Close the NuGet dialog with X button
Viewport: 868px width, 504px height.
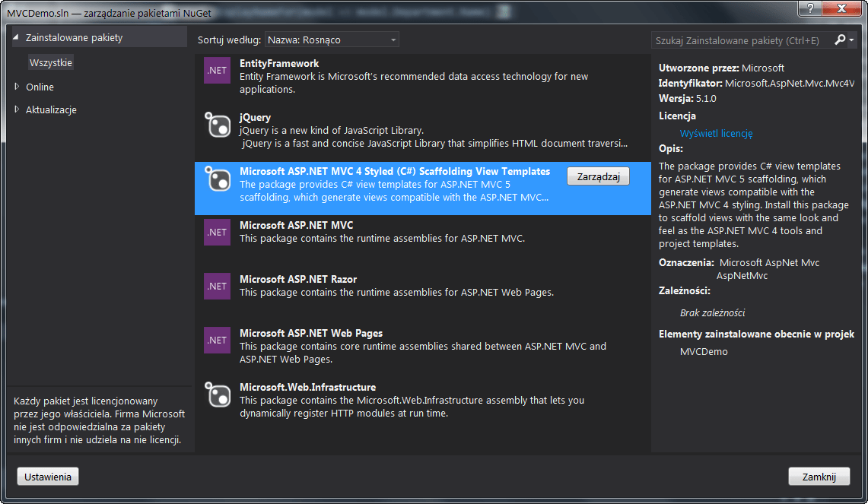(x=841, y=8)
